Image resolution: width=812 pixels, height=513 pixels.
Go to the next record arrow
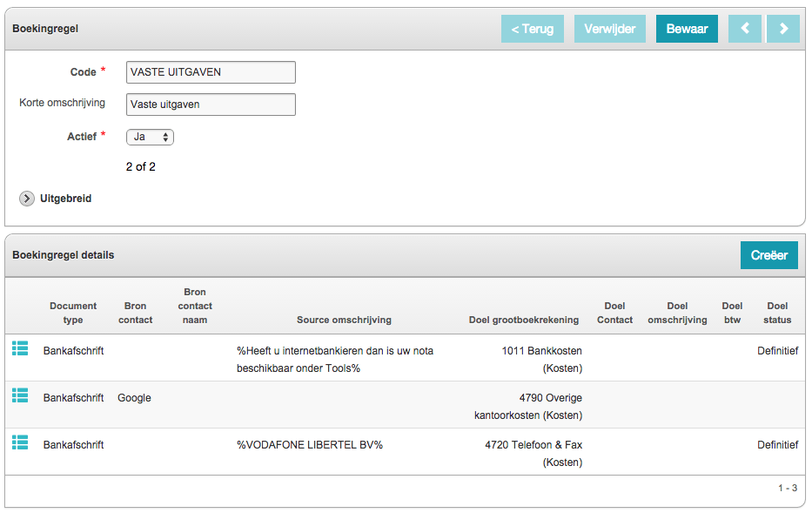[783, 29]
